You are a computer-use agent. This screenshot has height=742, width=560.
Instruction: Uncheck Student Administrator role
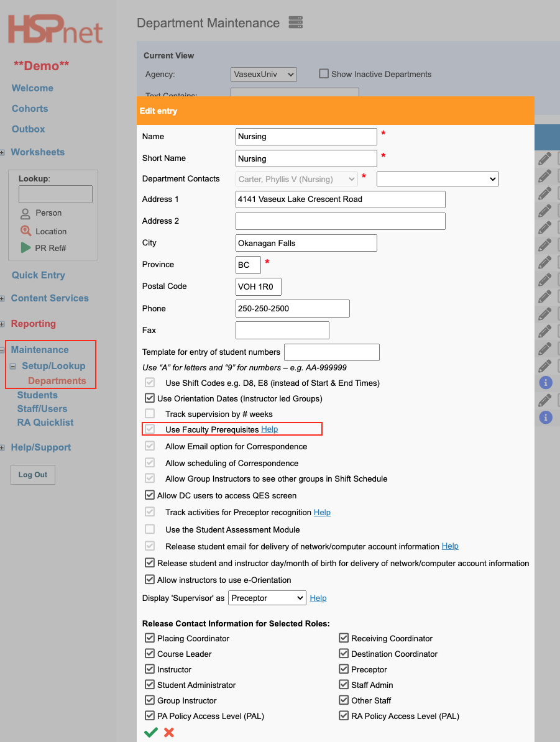point(150,685)
